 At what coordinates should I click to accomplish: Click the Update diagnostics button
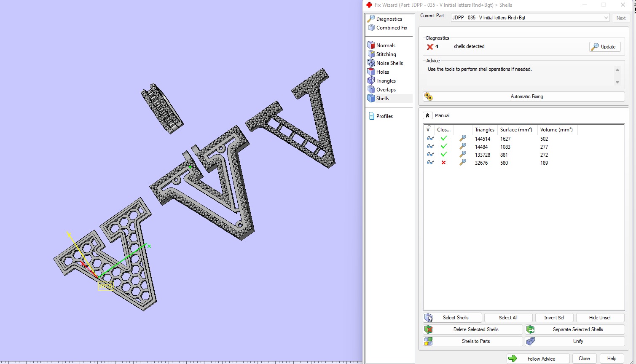click(605, 47)
